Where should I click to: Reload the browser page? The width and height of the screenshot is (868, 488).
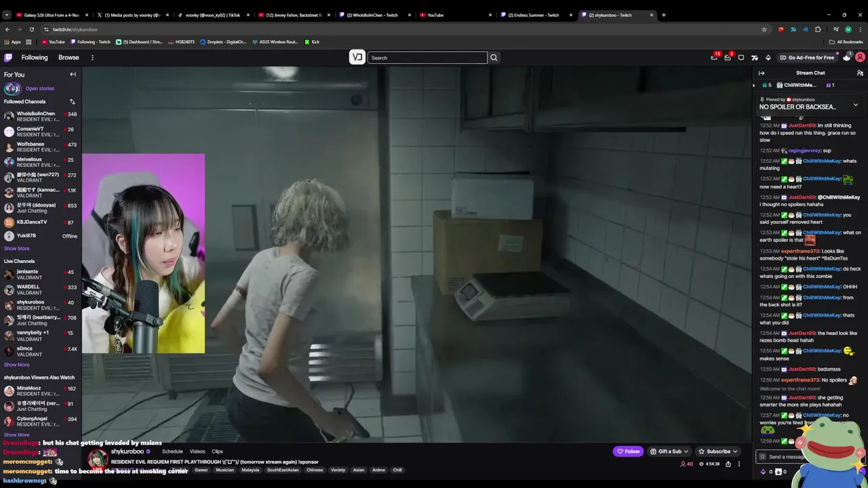point(32,29)
